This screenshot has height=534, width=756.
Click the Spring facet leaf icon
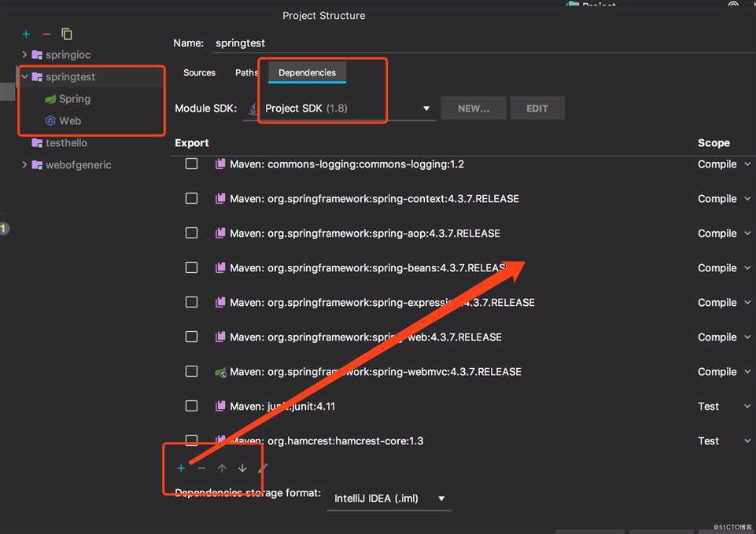[x=50, y=99]
